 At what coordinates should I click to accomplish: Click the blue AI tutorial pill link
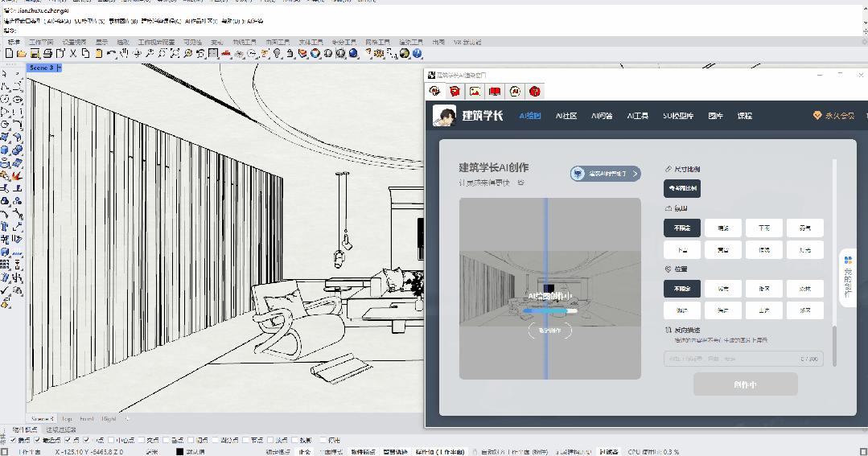[606, 174]
